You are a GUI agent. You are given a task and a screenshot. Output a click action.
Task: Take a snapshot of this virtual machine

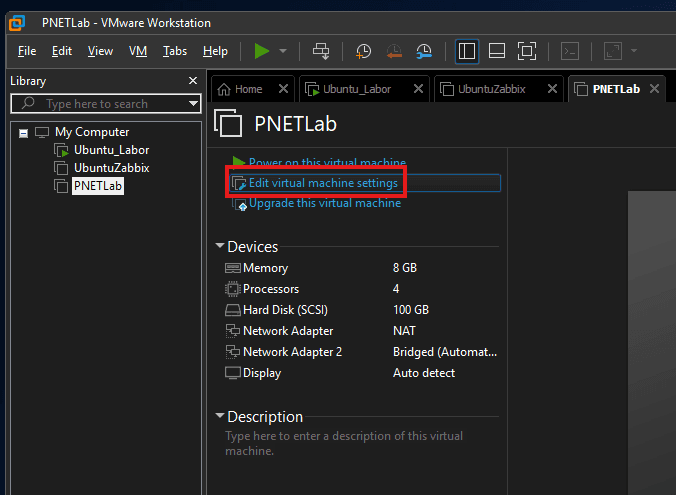point(363,51)
